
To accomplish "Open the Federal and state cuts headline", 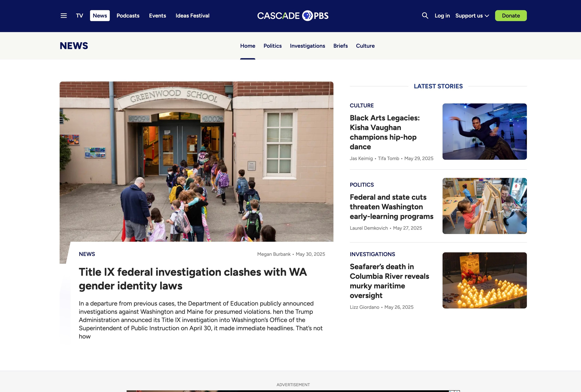I will (391, 207).
